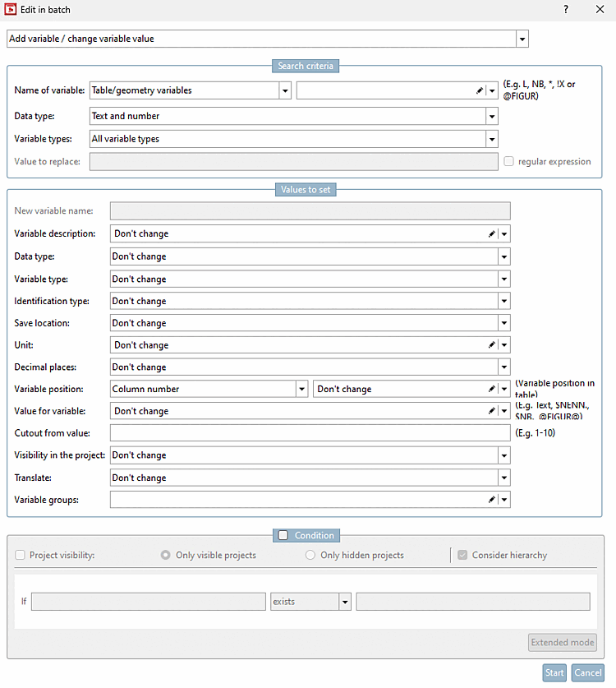Click pencil icon in Variable groups field

coord(491,500)
